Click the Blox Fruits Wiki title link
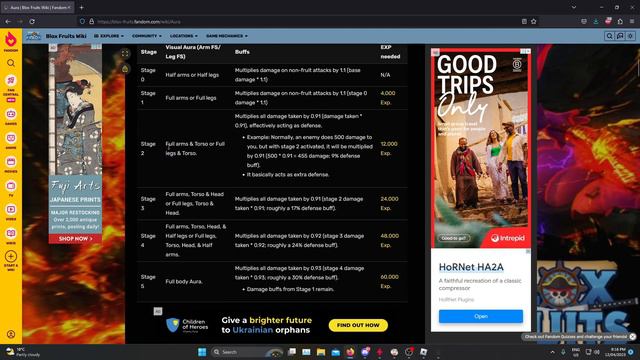 66,36
